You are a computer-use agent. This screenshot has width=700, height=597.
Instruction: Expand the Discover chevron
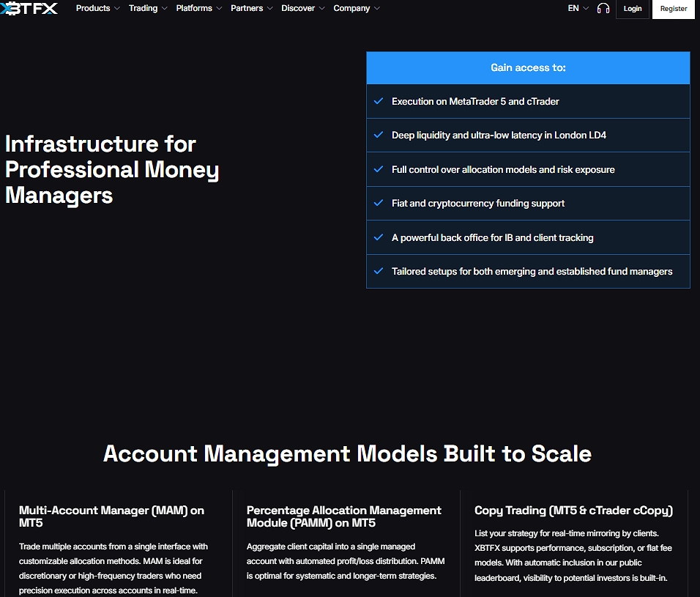[321, 9]
